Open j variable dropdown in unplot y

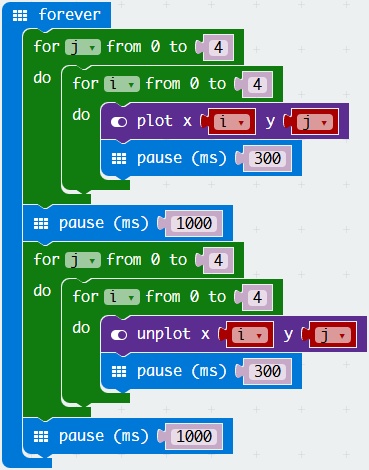coord(333,335)
